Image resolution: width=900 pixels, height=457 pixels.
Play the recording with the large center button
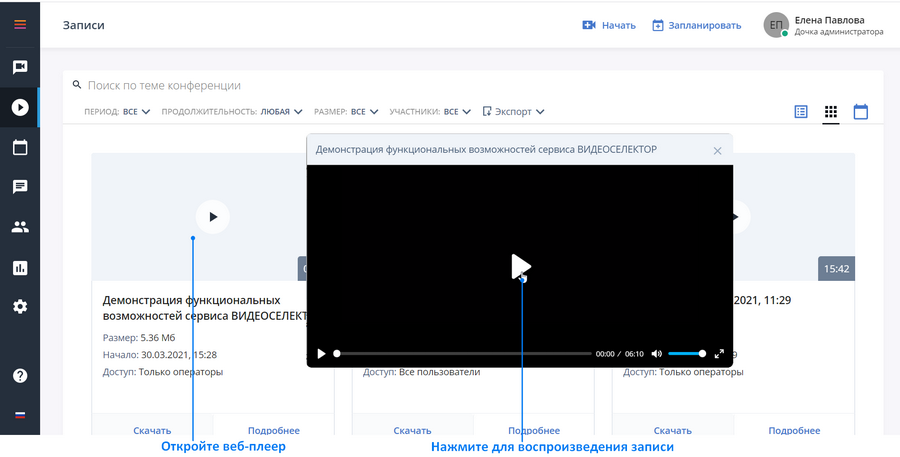521,266
